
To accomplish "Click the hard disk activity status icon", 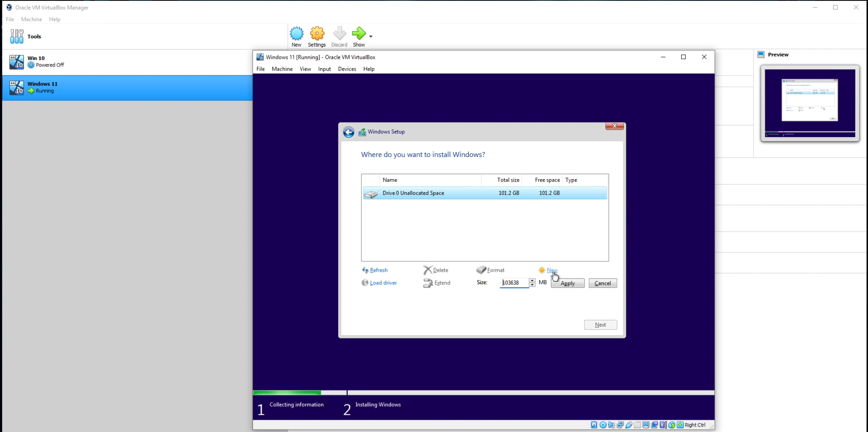I will tap(594, 425).
